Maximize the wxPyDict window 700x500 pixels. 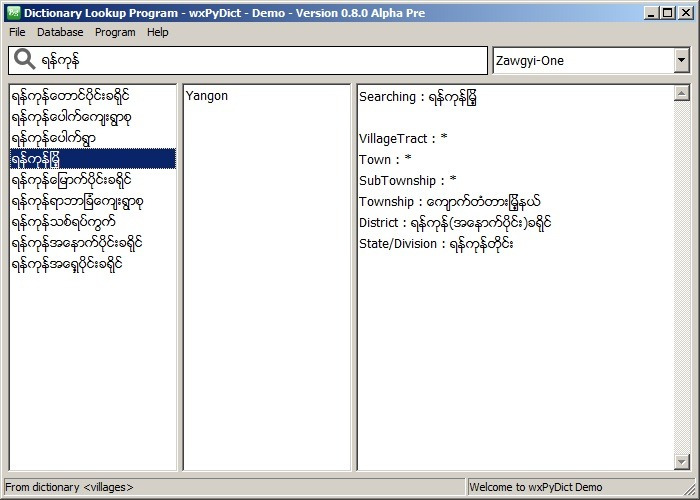[x=668, y=13]
